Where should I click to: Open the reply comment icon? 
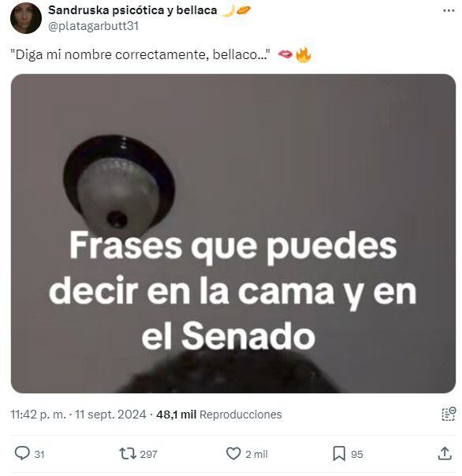point(22,454)
